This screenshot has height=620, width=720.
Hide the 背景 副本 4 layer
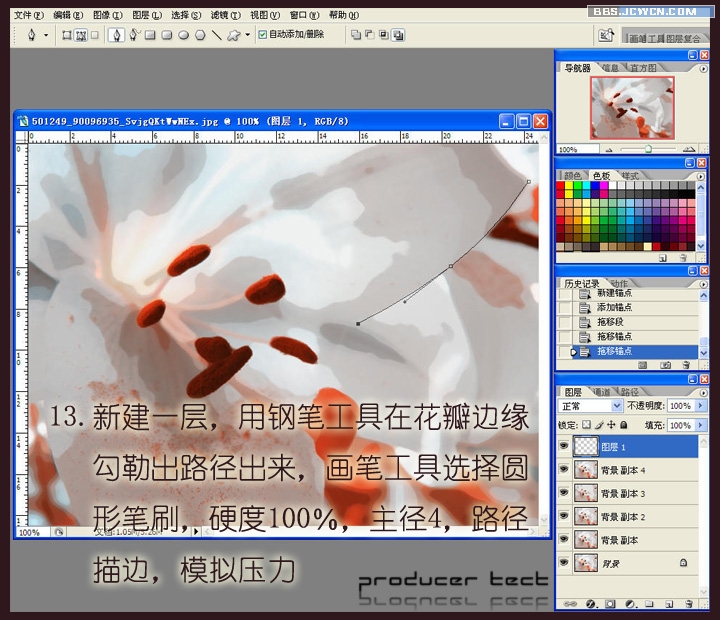click(x=564, y=469)
